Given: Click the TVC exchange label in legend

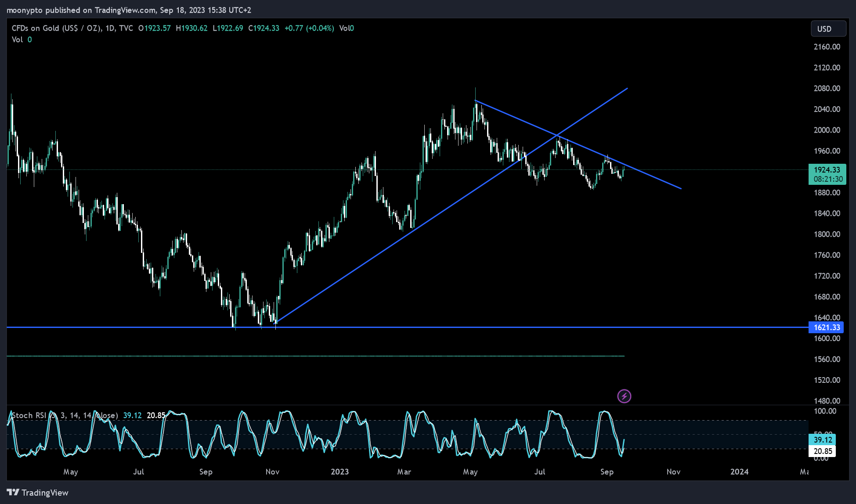Looking at the screenshot, I should pyautogui.click(x=126, y=28).
